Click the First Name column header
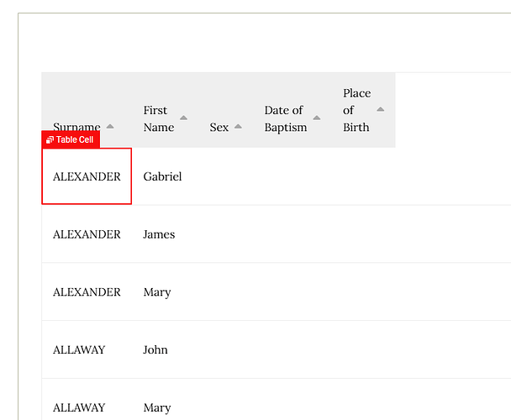This screenshot has height=420, width=511. point(159,118)
